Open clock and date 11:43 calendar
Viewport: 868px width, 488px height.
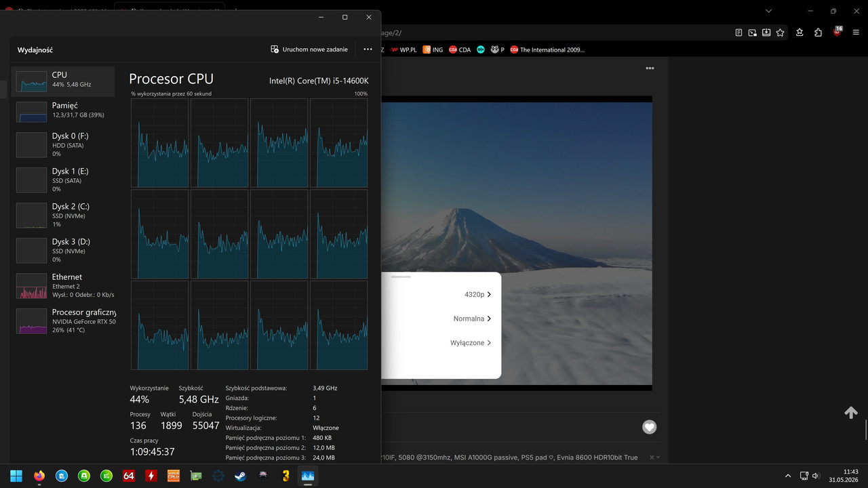(843, 476)
